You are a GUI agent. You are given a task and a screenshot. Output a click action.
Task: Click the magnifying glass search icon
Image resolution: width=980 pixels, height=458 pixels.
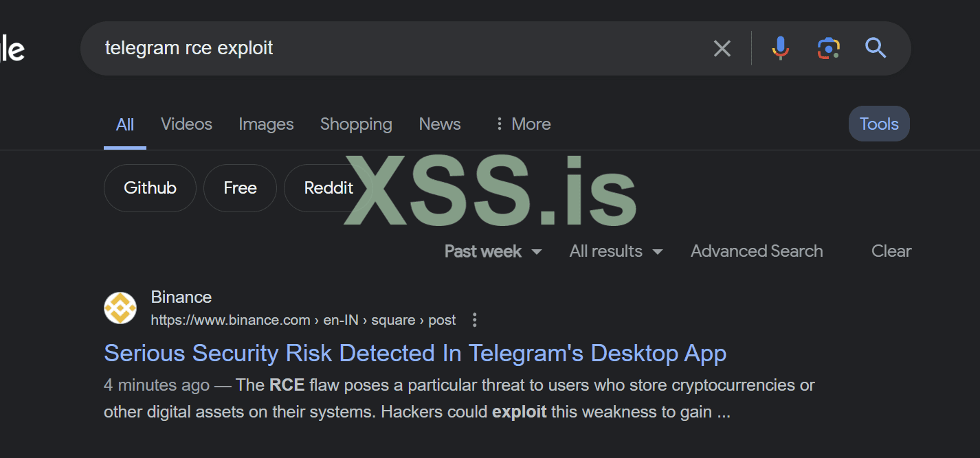tap(875, 48)
